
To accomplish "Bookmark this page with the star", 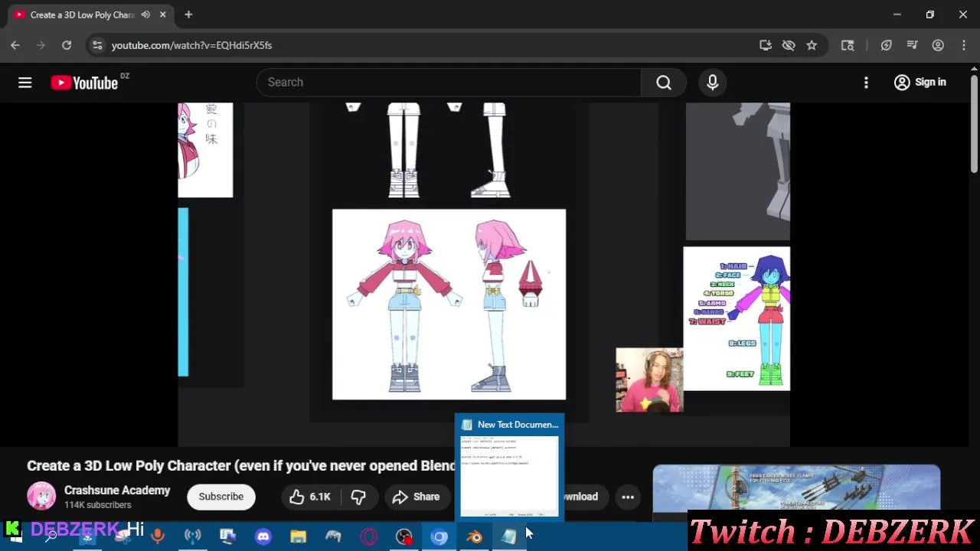I will coord(812,45).
